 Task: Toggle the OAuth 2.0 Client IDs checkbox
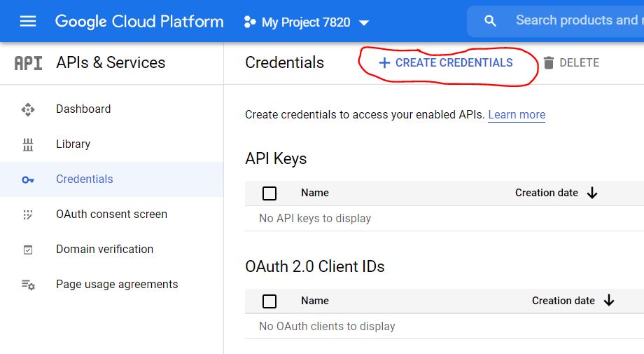click(269, 301)
